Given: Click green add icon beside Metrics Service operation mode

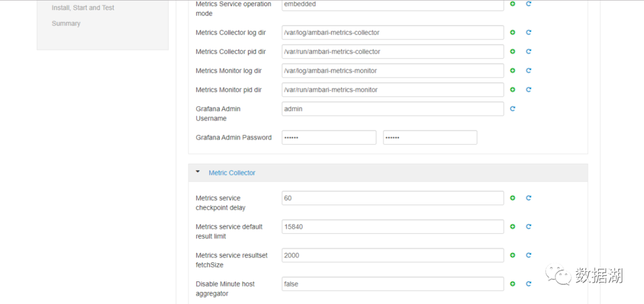Looking at the screenshot, I should pyautogui.click(x=512, y=4).
